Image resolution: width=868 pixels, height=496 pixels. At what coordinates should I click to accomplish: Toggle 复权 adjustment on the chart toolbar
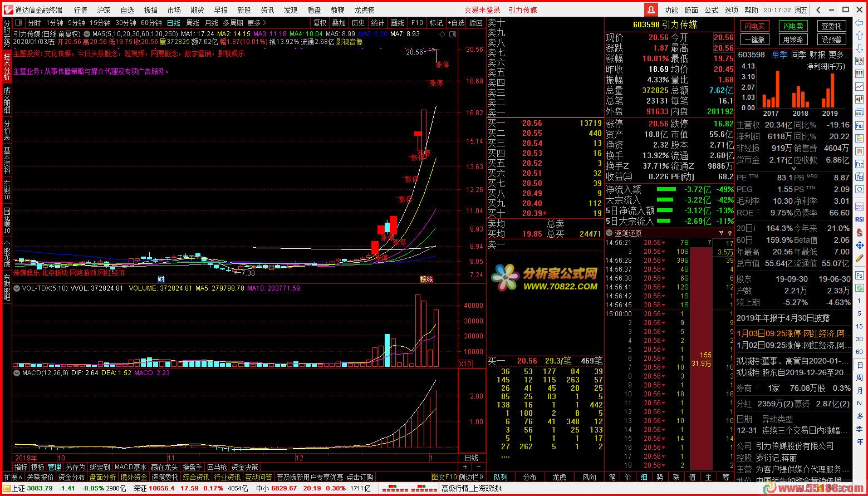pyautogui.click(x=320, y=23)
